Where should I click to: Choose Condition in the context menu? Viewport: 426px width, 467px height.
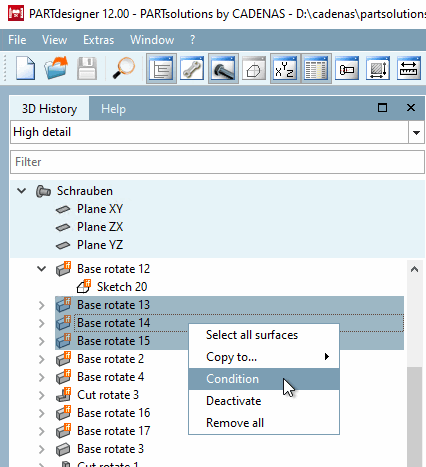[x=264, y=379]
